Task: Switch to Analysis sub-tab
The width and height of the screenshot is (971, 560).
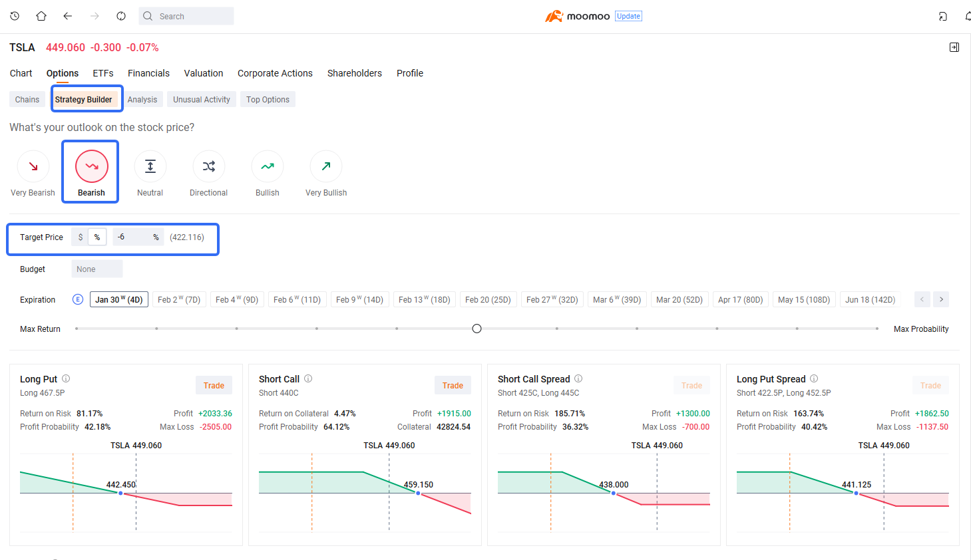Action: 142,99
